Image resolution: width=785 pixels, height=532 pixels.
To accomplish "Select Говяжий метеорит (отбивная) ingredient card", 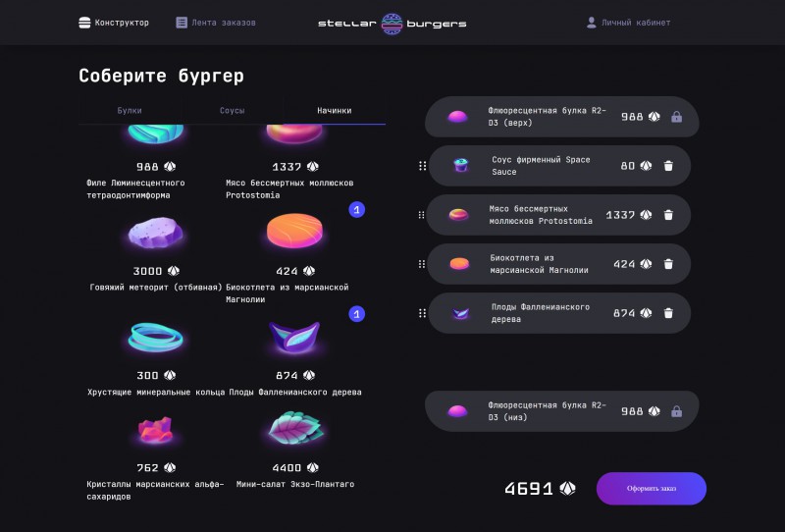I will (x=156, y=254).
